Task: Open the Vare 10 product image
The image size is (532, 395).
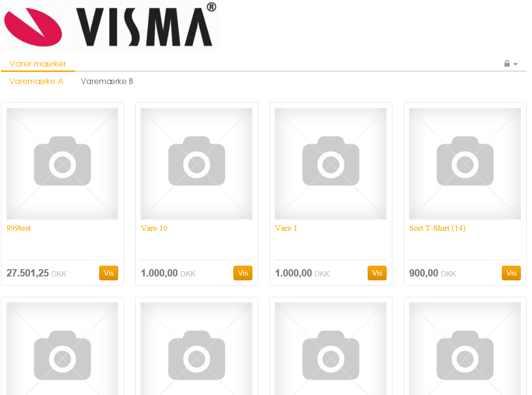Action: pos(196,163)
